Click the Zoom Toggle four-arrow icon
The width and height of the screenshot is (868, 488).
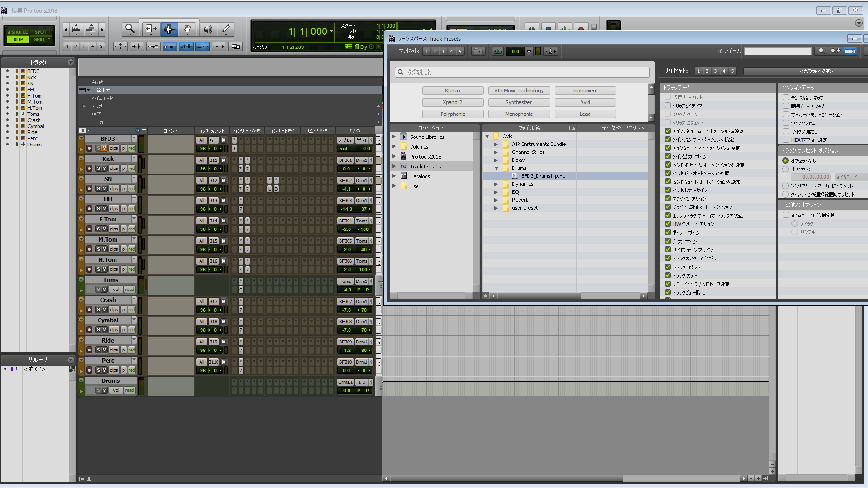(x=120, y=46)
